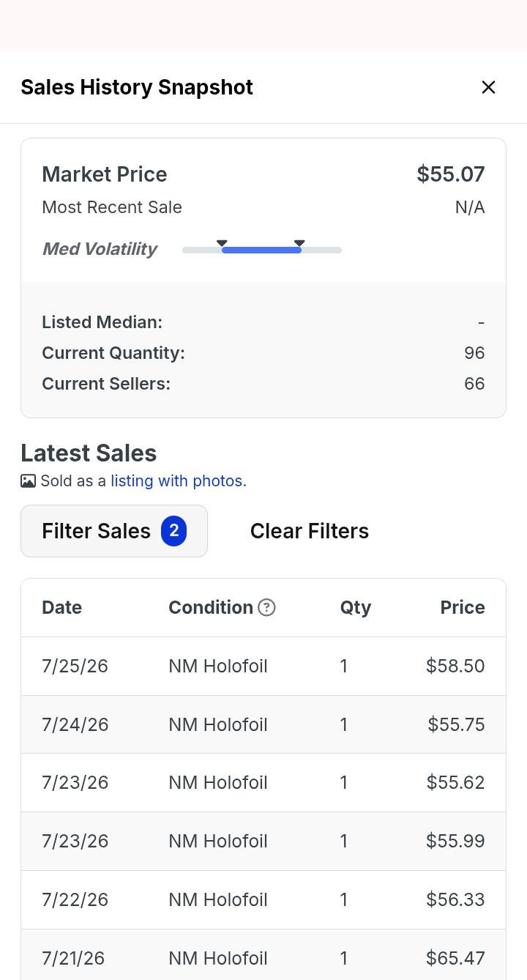This screenshot has height=980, width=527.
Task: Close the Sales History Snapshot panel
Action: [x=488, y=87]
